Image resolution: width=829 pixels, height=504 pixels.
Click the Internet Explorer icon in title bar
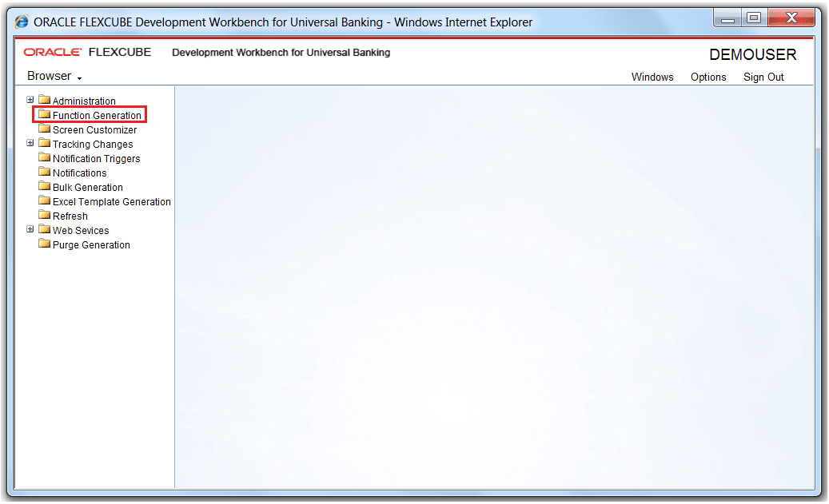point(22,22)
